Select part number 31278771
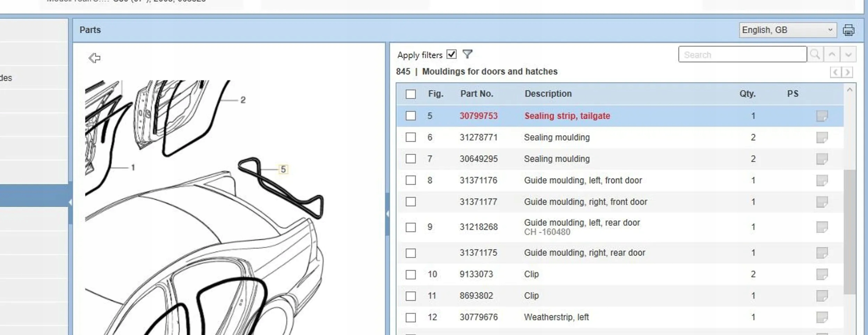 (x=478, y=138)
